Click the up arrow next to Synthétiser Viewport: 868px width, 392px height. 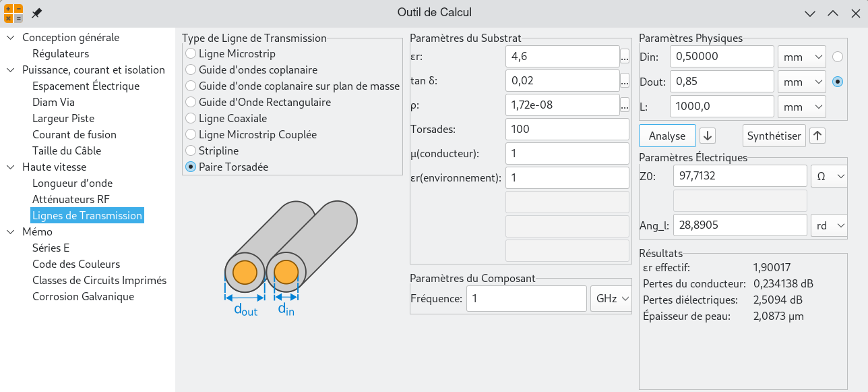pos(817,136)
